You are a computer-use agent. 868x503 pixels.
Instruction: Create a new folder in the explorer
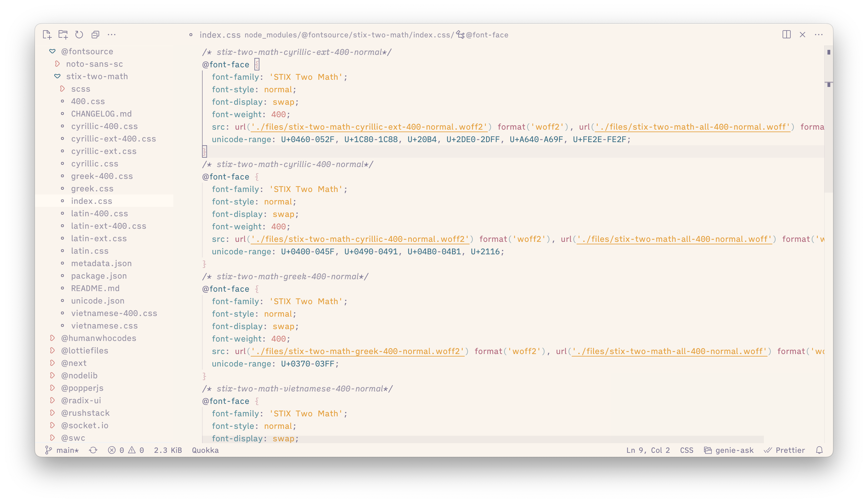(63, 34)
